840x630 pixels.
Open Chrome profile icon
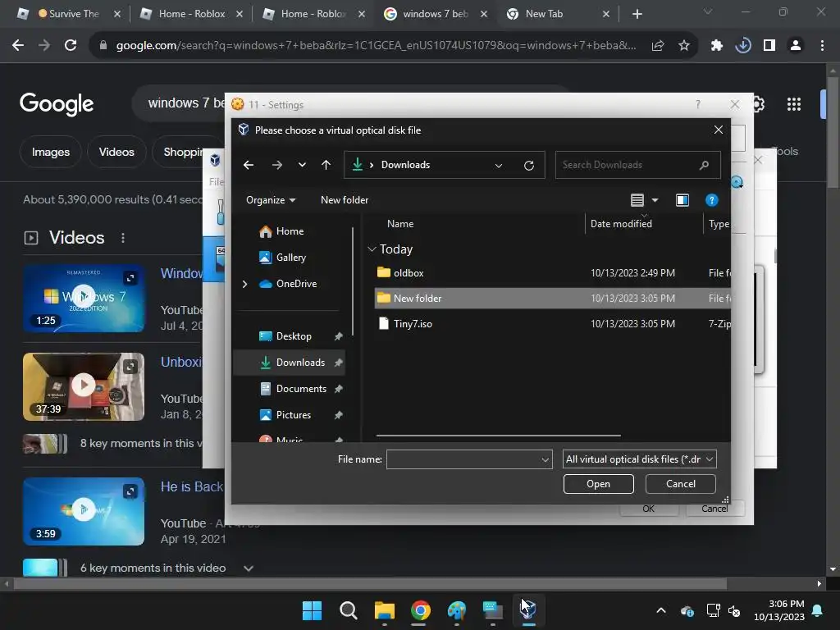[796, 46]
